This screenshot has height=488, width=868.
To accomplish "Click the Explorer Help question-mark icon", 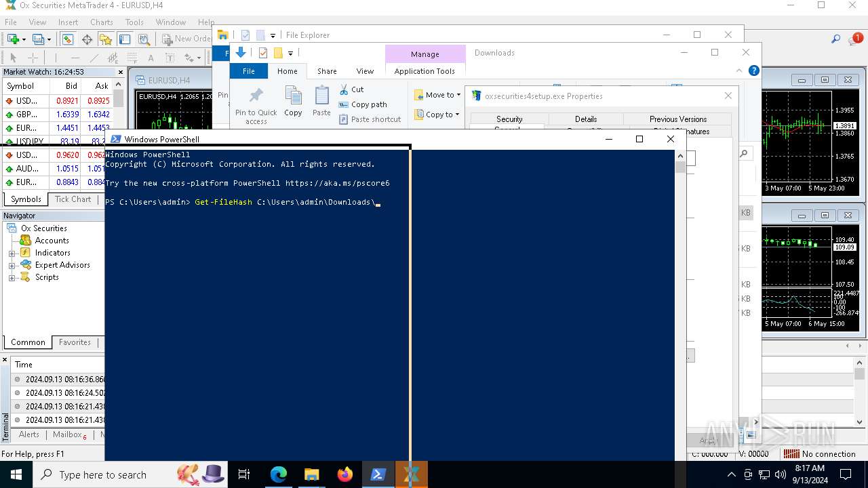I will pos(753,70).
